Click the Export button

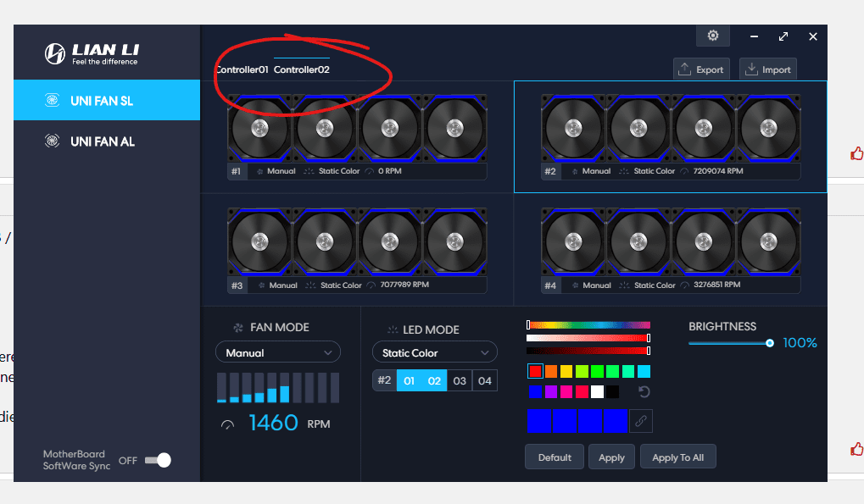pyautogui.click(x=701, y=69)
